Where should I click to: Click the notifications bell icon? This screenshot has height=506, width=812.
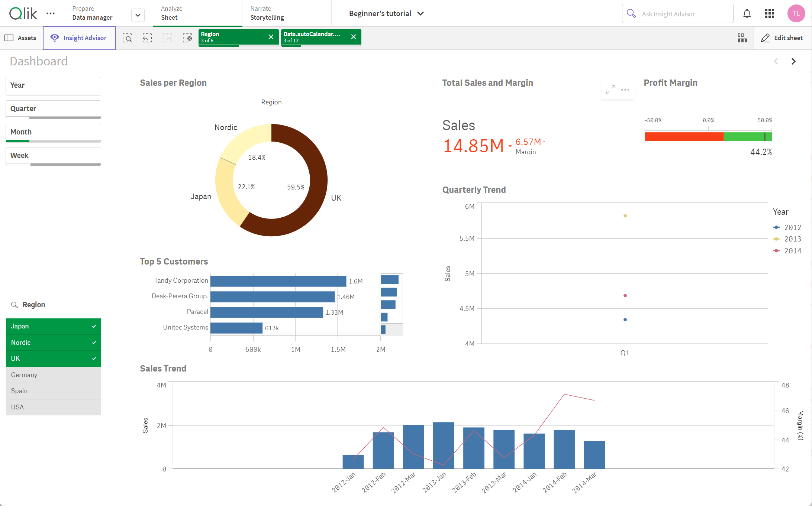tap(747, 13)
